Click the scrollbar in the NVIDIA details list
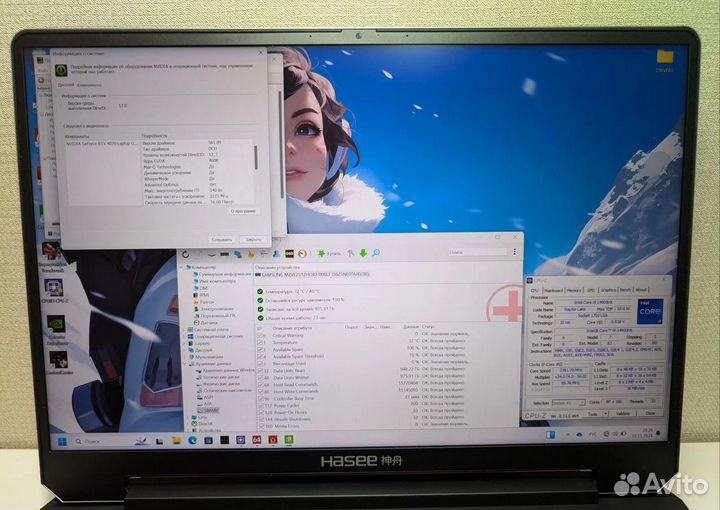The height and width of the screenshot is (510, 720). [256, 157]
